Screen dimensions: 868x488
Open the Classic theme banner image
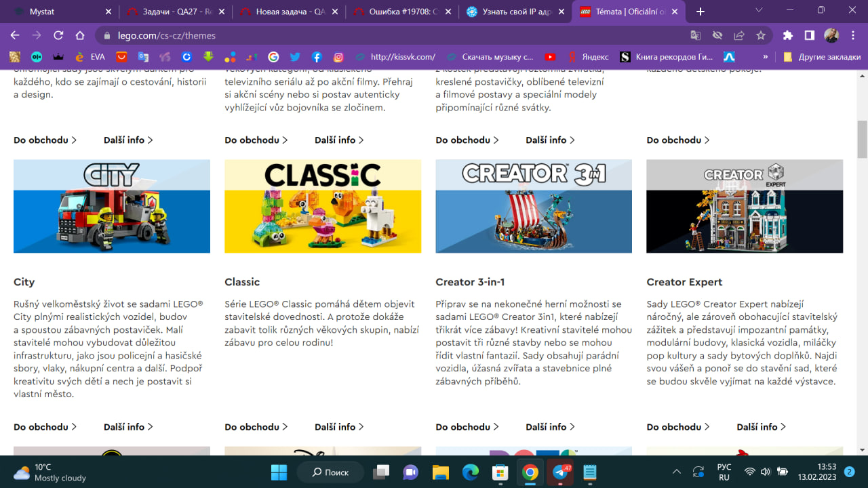(323, 206)
